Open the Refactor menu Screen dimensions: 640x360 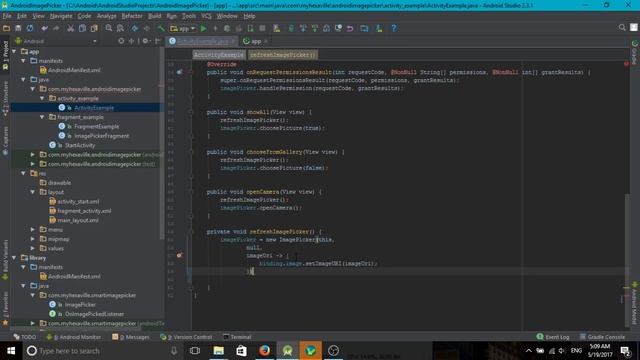[132, 16]
